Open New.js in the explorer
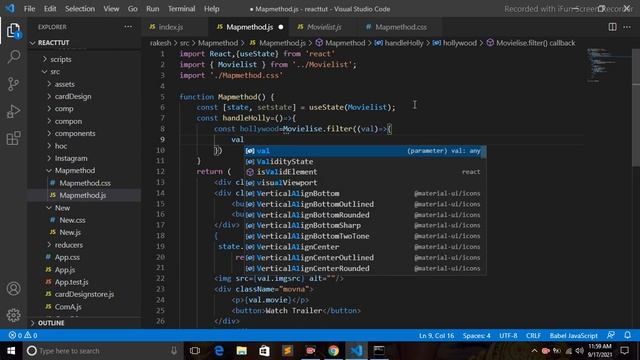Screen dimensions: 640x360 [70, 232]
